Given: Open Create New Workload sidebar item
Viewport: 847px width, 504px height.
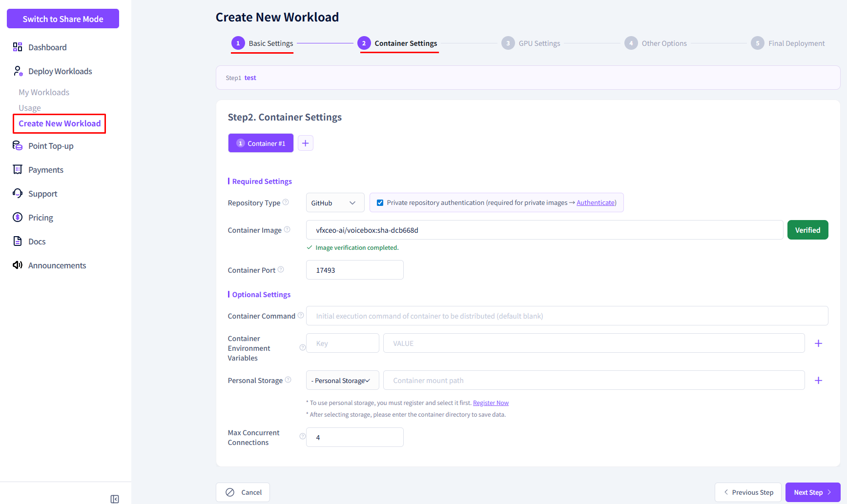Looking at the screenshot, I should tap(60, 123).
